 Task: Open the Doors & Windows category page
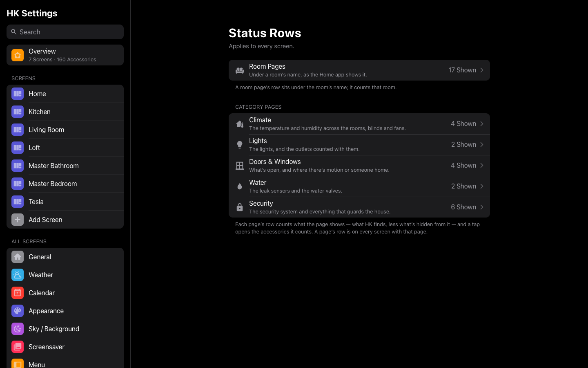[359, 166]
